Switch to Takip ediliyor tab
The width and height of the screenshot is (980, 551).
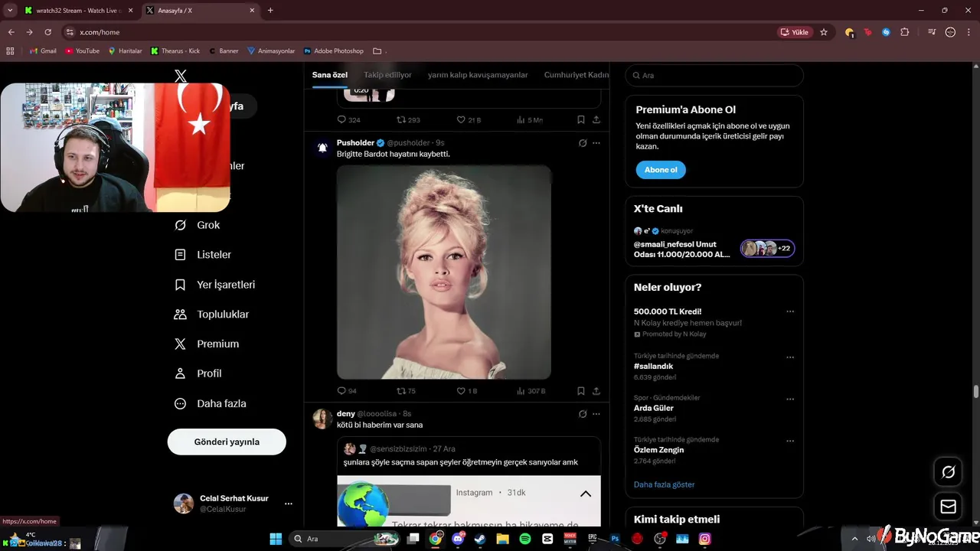click(x=387, y=75)
